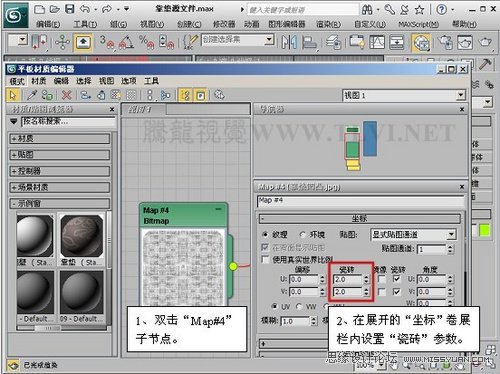Open the 显式贴图通道 mapping dropdown

click(x=413, y=235)
